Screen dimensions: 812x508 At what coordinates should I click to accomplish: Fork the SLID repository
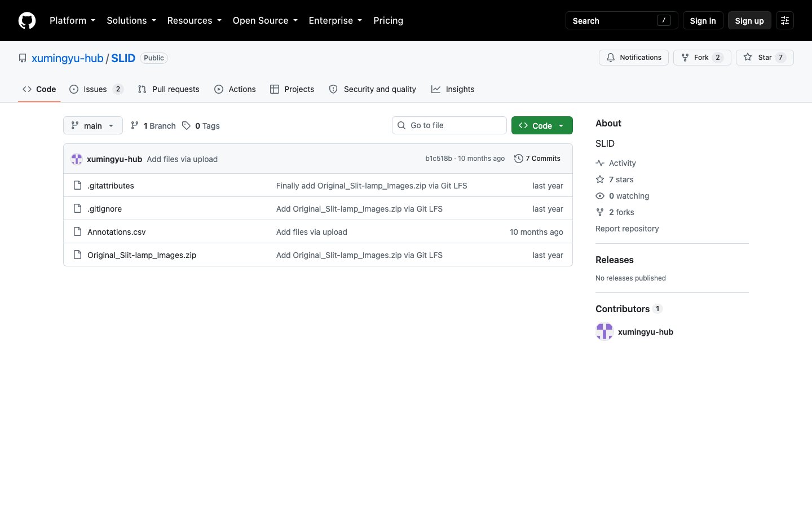tap(702, 58)
